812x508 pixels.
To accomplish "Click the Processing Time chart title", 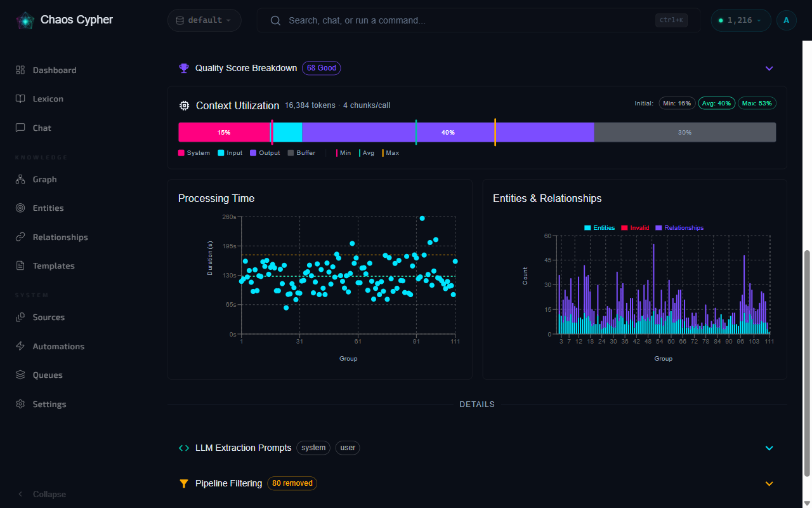I will click(x=216, y=198).
